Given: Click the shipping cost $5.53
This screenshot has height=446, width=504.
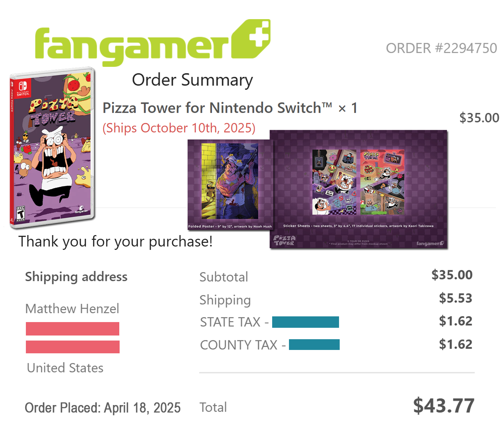Looking at the screenshot, I should coord(455,298).
